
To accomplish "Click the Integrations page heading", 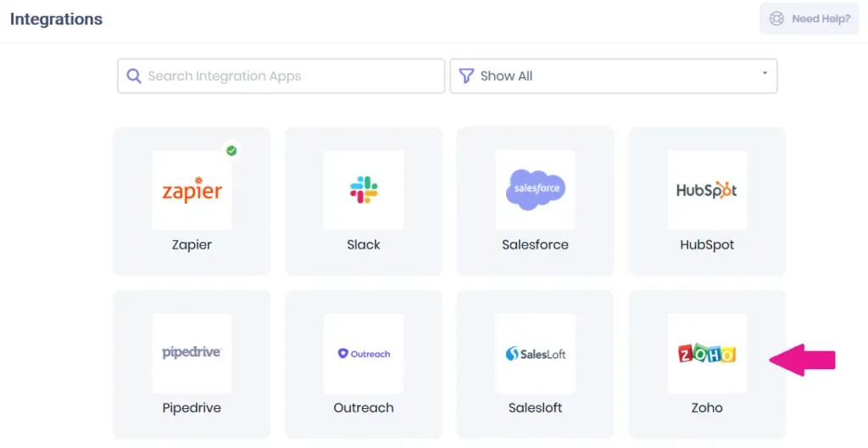I will 56,20.
